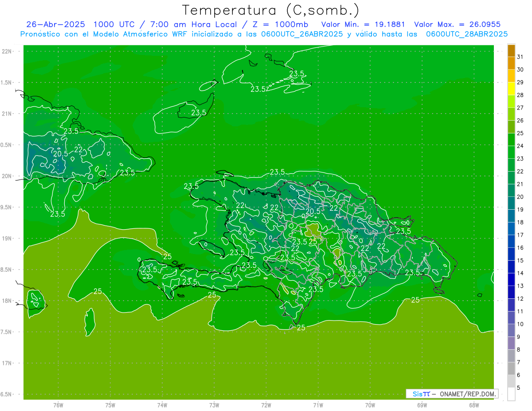Click the brown swatch above the 31 mark
Screen dimensions: 532x411
pyautogui.click(x=511, y=51)
